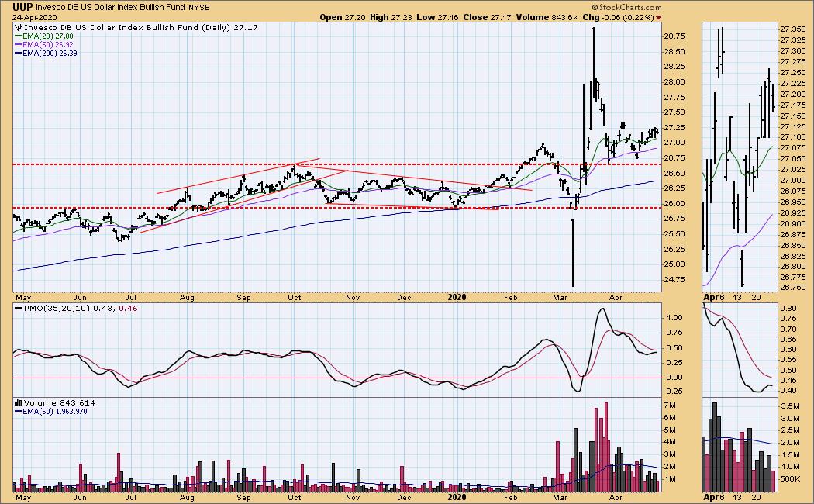Click the 26.50 price axis label
The image size is (814, 504).
pos(674,174)
